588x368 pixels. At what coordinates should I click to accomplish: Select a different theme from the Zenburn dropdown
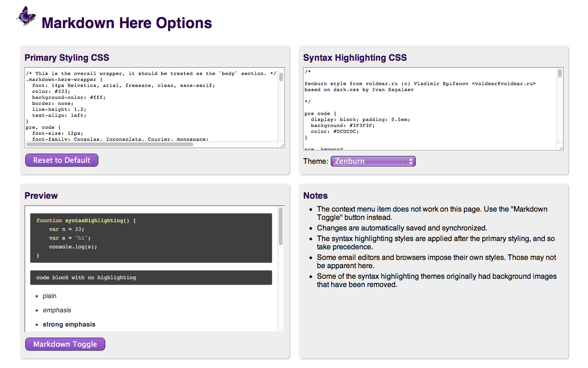click(x=367, y=161)
